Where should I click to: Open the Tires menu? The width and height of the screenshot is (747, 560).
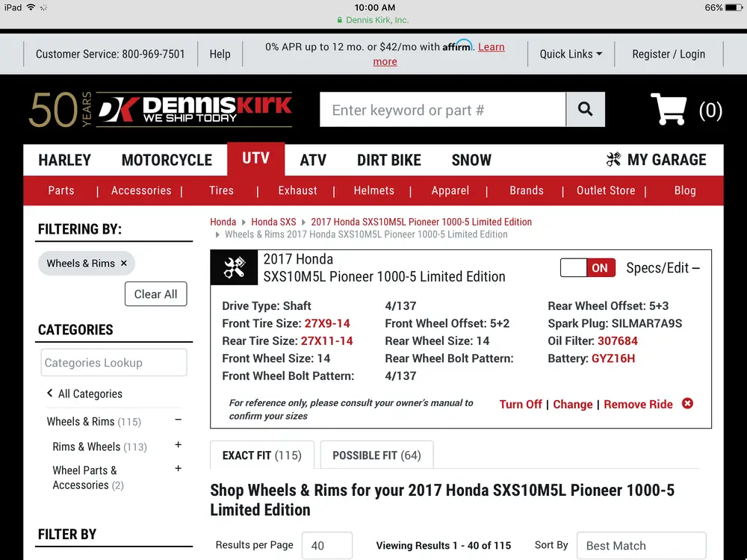point(222,190)
